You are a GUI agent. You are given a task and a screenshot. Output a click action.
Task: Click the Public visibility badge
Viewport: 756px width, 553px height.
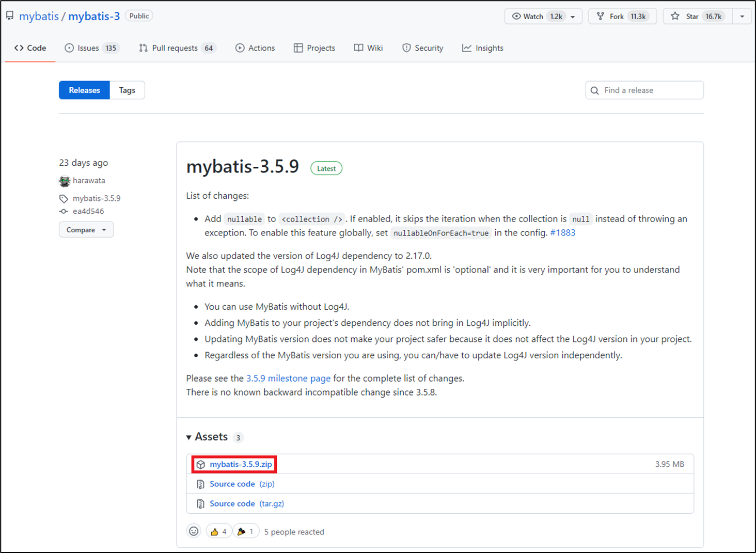tap(139, 16)
